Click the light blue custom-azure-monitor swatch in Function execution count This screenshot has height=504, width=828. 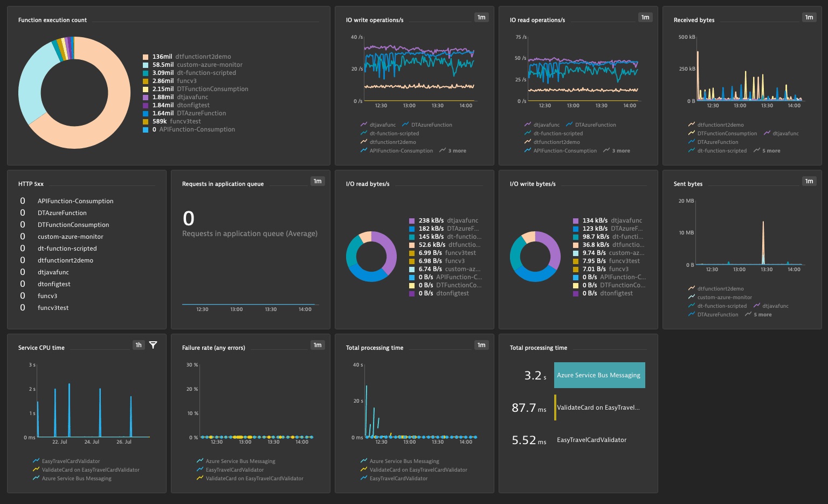pyautogui.click(x=146, y=65)
